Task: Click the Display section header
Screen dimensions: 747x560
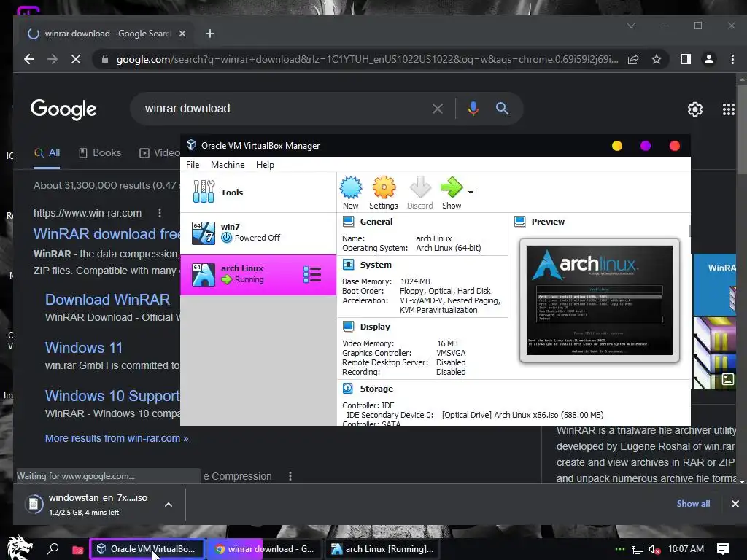Action: 375,327
